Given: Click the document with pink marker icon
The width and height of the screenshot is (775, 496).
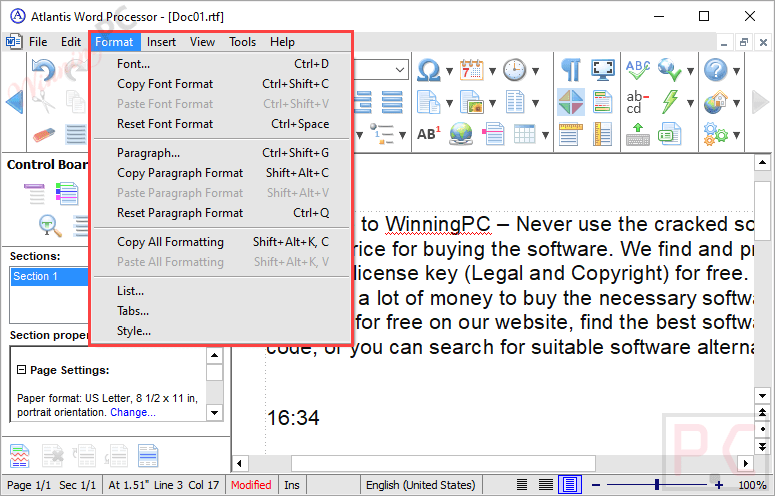Looking at the screenshot, I should 492,134.
